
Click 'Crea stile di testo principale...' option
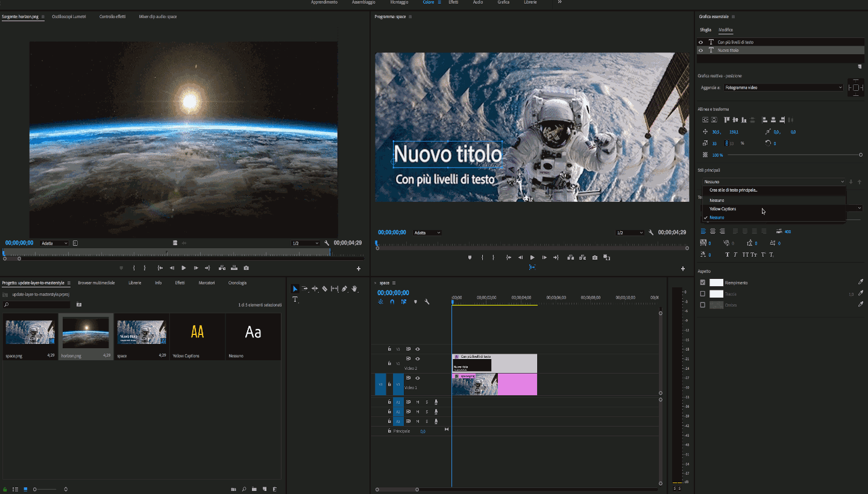pyautogui.click(x=733, y=190)
